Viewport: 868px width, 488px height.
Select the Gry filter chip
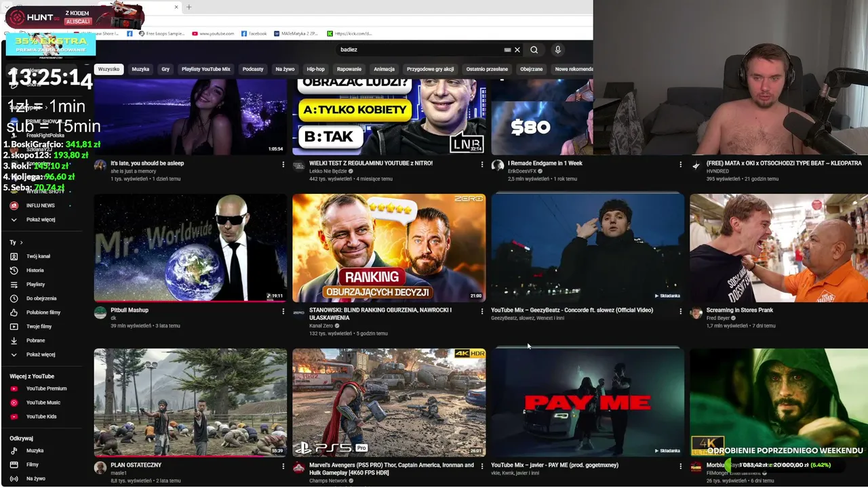pos(165,69)
